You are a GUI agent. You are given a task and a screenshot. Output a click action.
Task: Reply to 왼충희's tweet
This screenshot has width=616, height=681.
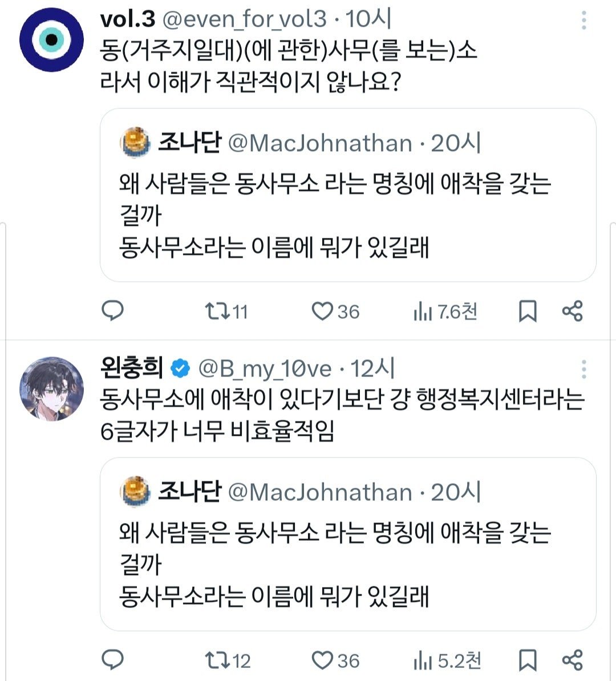112,660
